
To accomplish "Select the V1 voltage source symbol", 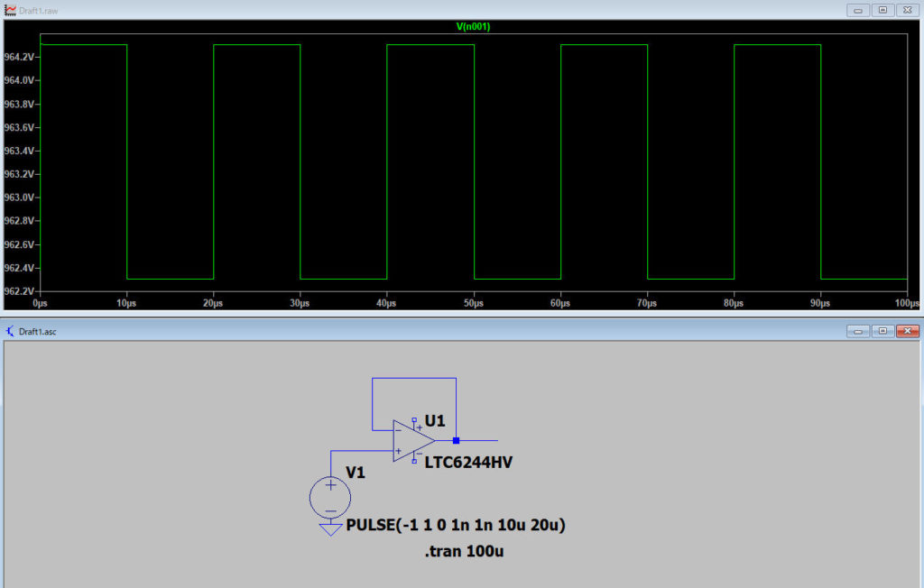I will [330, 497].
